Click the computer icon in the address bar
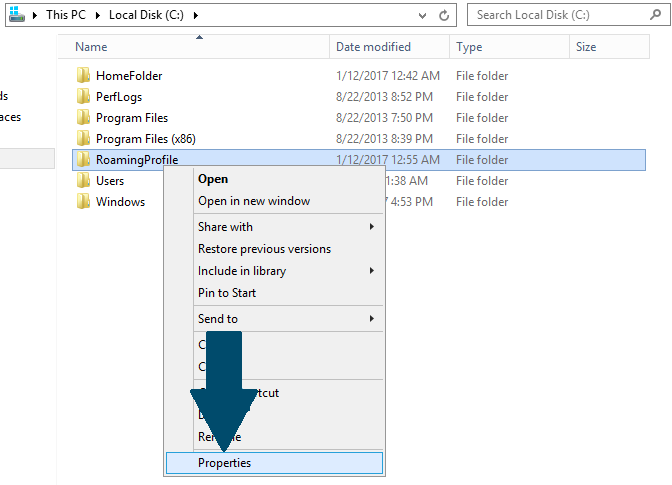This screenshot has width=672, height=485. [13, 15]
